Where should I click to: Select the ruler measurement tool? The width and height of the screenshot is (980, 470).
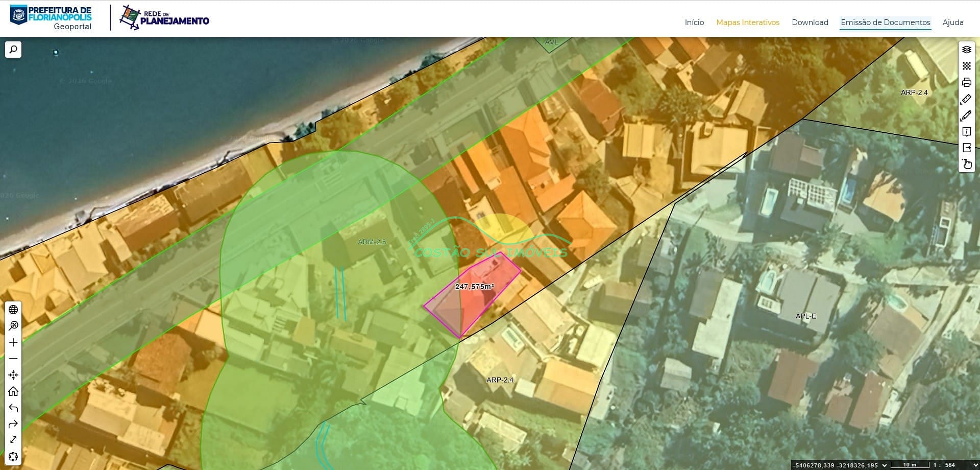(x=966, y=99)
